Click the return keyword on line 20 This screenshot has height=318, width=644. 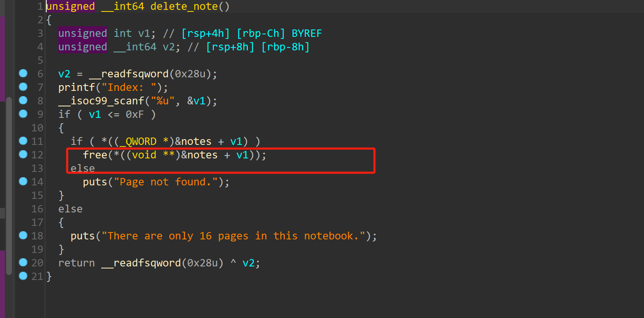(x=77, y=263)
